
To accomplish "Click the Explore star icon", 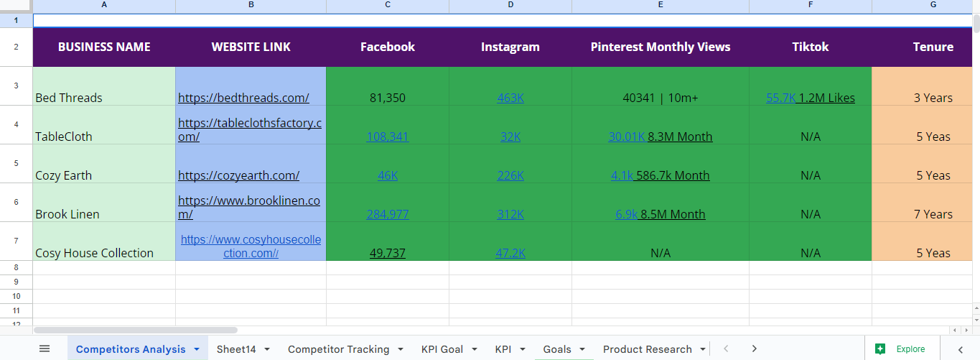I will [880, 349].
